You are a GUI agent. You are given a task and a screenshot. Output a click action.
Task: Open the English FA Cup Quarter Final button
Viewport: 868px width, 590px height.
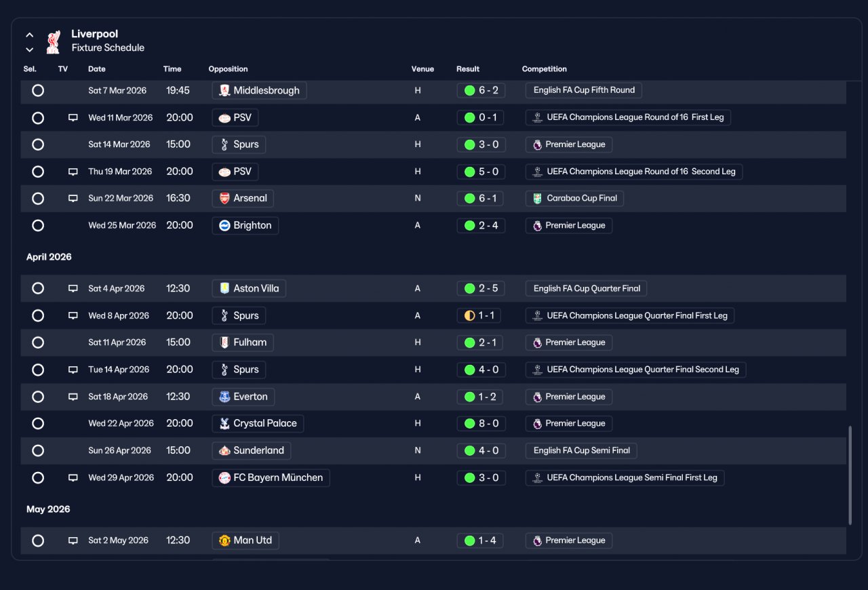[x=587, y=288]
